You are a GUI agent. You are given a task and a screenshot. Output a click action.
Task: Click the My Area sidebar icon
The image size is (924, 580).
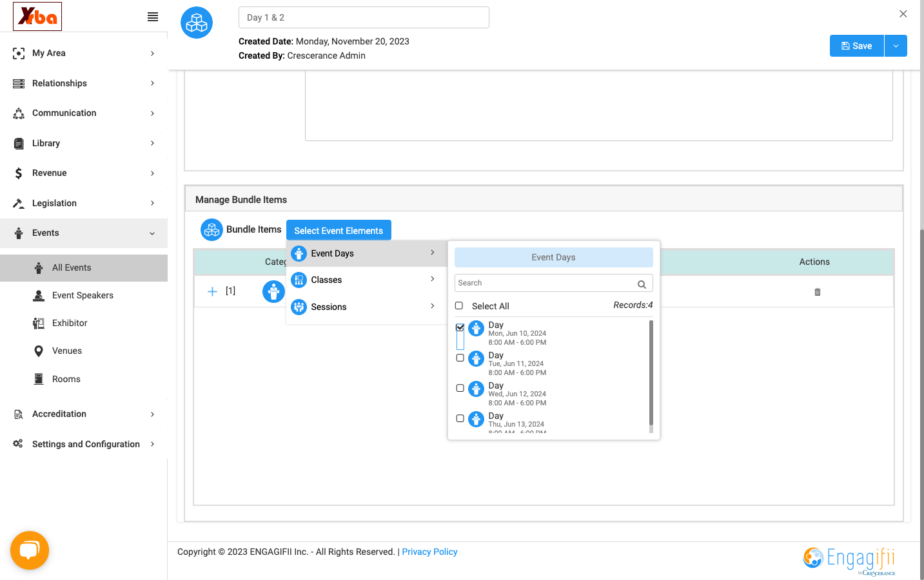19,53
